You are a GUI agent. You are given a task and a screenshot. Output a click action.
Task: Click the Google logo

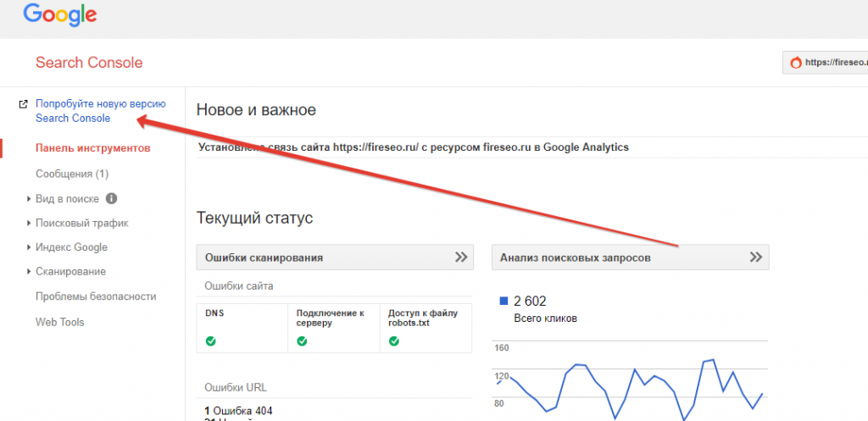[60, 14]
